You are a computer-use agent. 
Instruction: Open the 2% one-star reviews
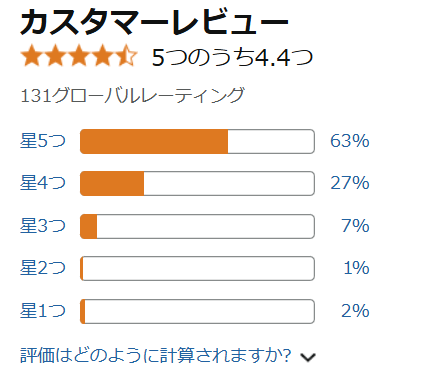[355, 311]
